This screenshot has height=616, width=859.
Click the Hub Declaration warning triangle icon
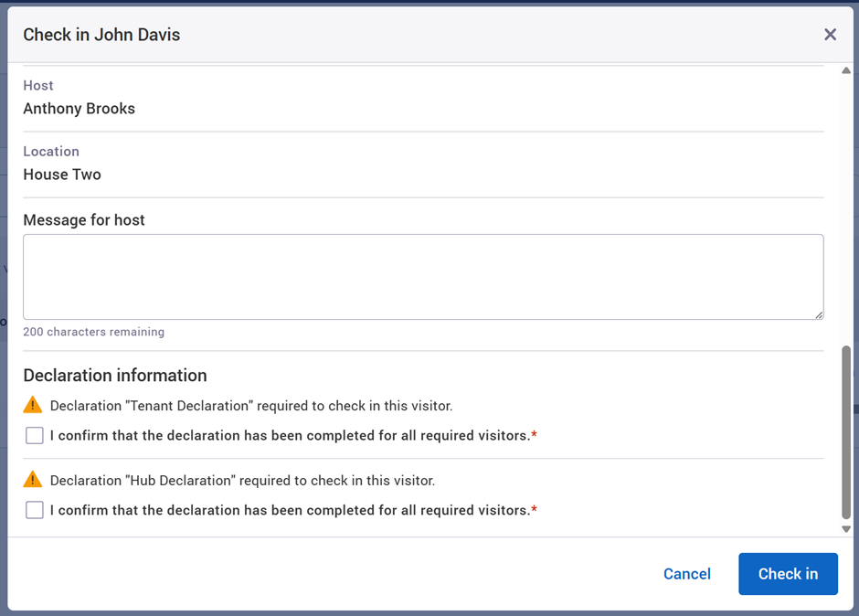pos(33,480)
